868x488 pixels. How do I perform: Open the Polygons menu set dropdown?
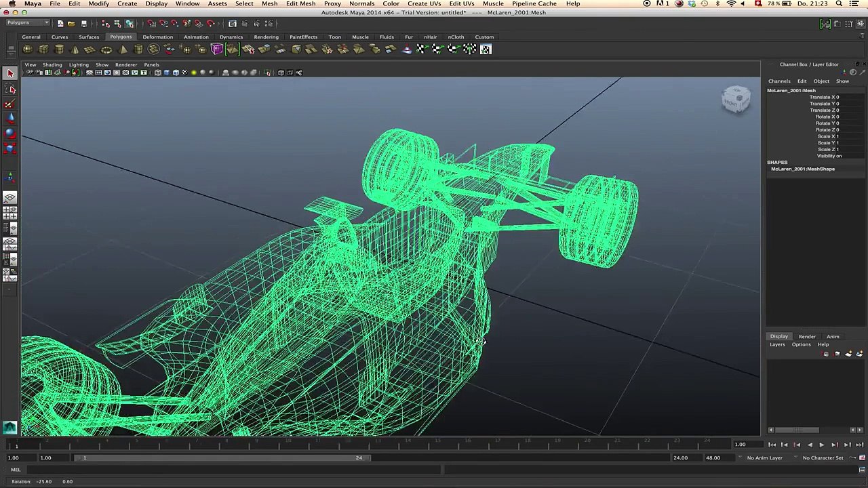[27, 23]
